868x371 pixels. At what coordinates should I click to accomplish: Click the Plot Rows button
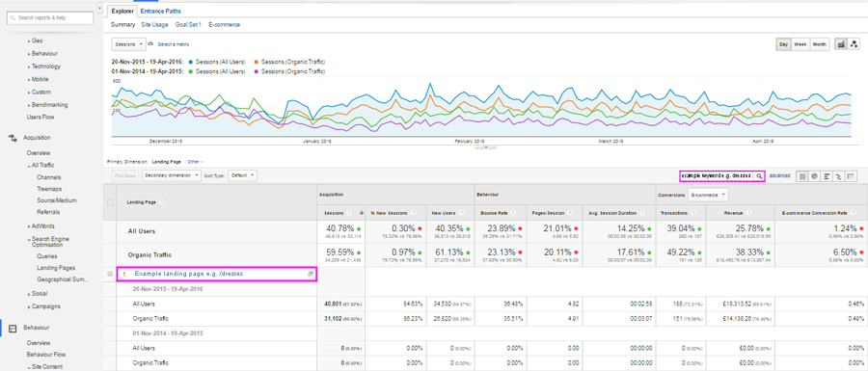(x=125, y=175)
